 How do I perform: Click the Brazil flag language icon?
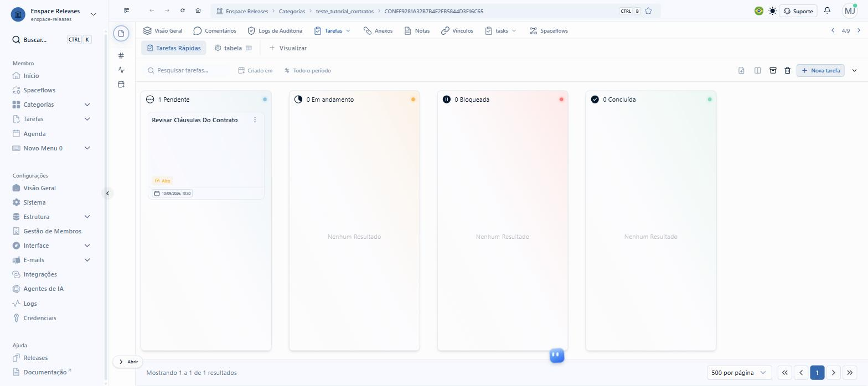pos(759,11)
